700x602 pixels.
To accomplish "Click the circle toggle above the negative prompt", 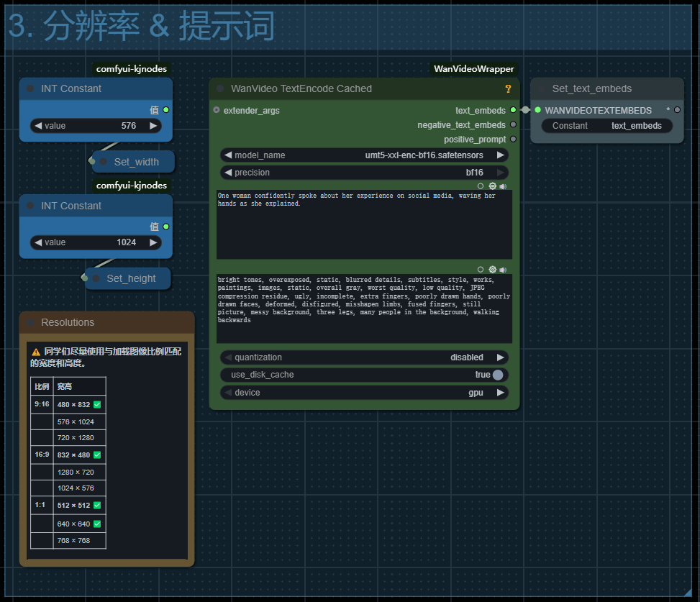I will click(481, 270).
